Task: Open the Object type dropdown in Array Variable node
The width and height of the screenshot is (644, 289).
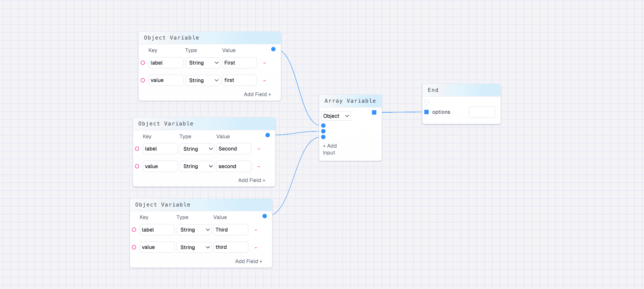Action: pos(336,116)
